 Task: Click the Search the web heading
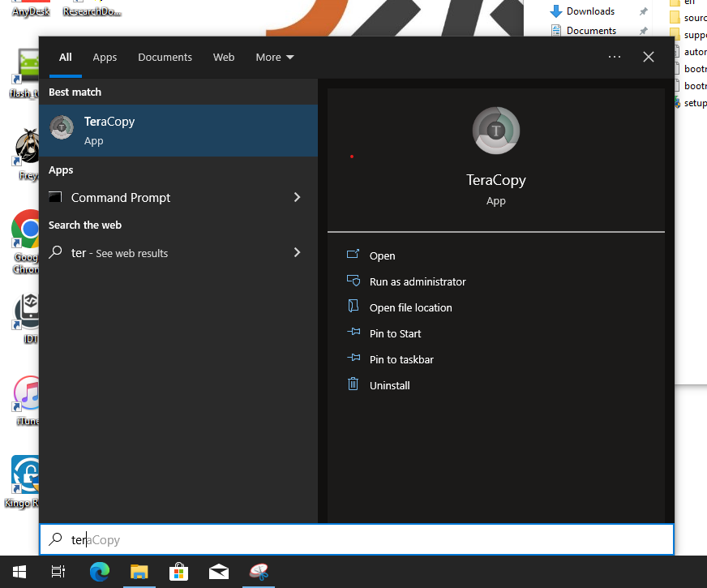coord(85,225)
